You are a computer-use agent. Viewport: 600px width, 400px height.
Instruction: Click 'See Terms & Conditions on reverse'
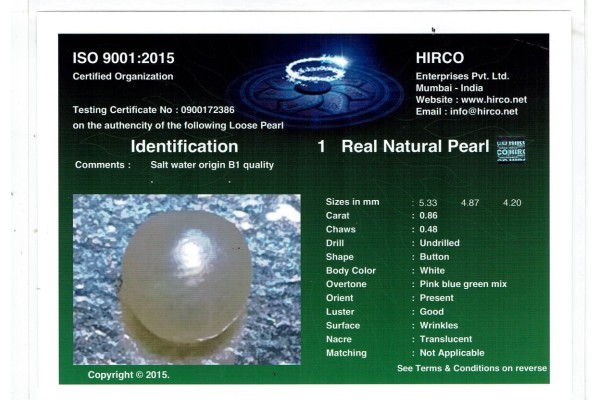click(472, 368)
